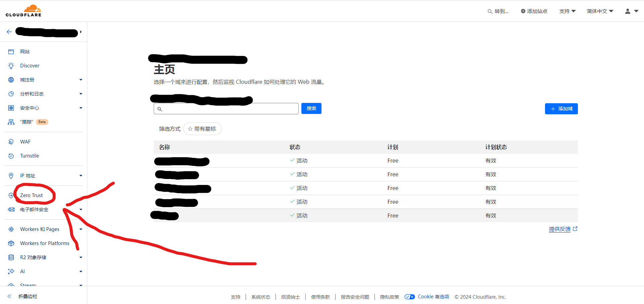Toggle the starred (带有星标) filter
Screen dimensions: 644x304
pyautogui.click(x=202, y=129)
